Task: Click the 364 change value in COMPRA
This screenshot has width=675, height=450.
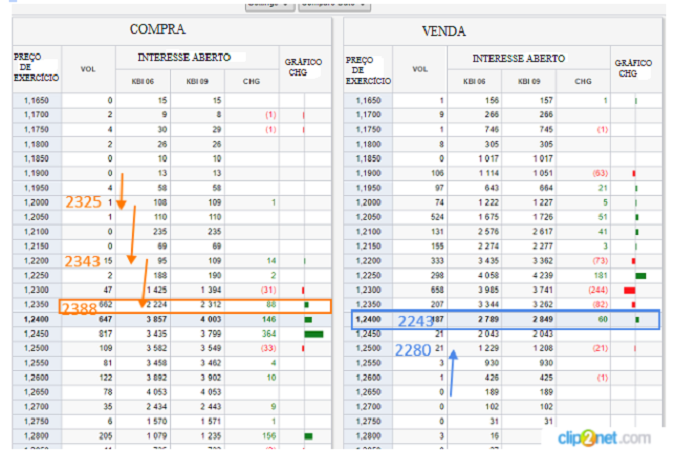Action: coord(269,333)
